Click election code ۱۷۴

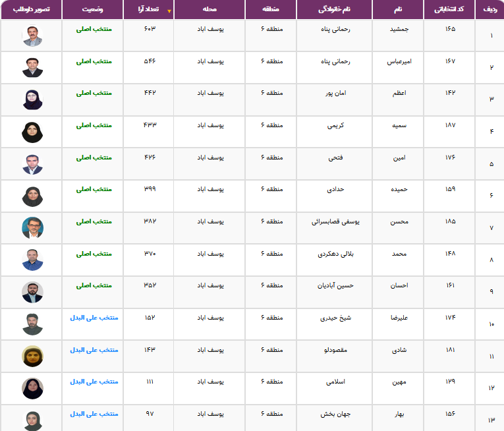[450, 317]
